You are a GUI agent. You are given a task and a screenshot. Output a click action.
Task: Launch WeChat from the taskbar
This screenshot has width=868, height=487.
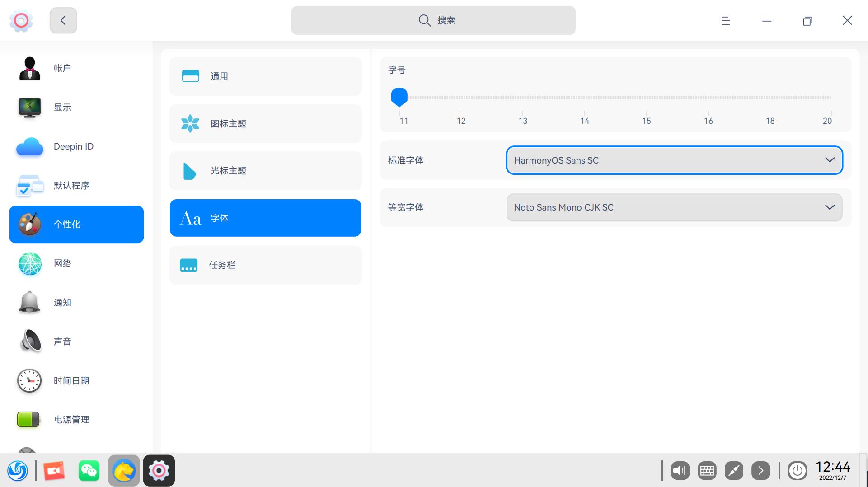coord(89,470)
